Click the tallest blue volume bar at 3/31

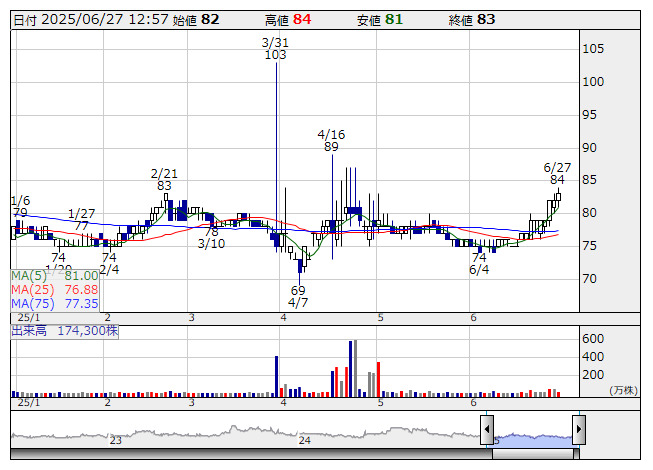(276, 376)
